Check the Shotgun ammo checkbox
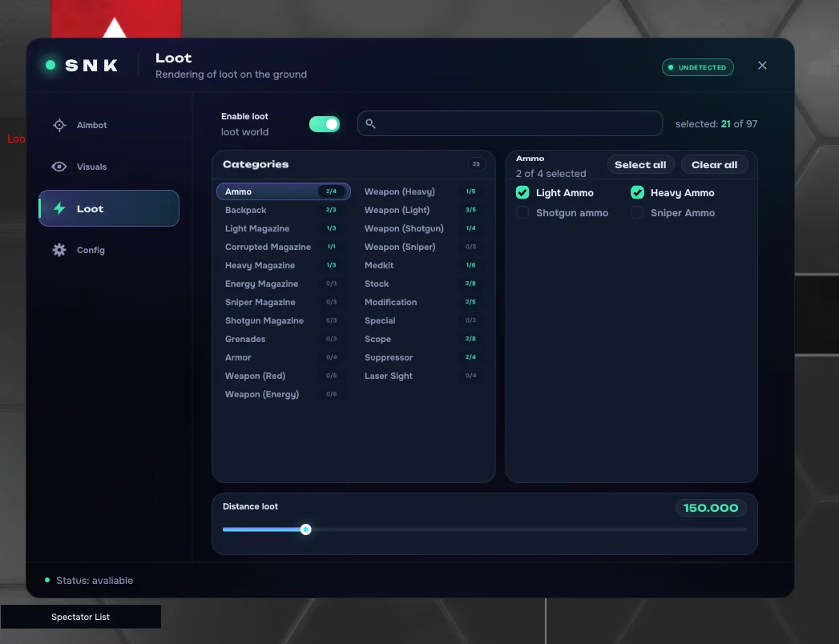 [522, 213]
